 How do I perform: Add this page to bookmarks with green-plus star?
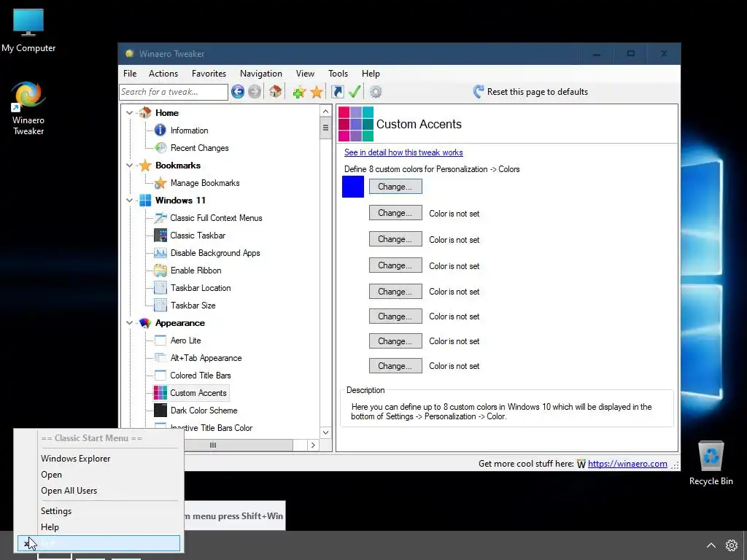299,92
